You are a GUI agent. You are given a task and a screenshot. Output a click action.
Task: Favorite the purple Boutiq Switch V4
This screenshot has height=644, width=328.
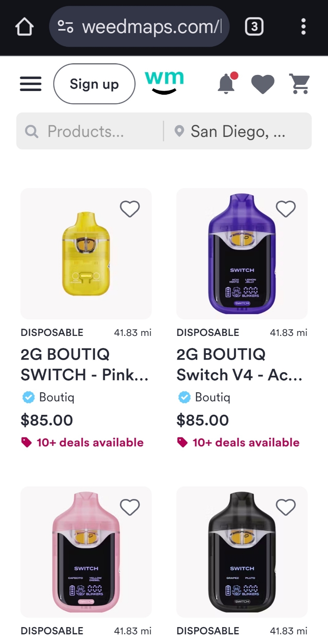click(x=286, y=209)
